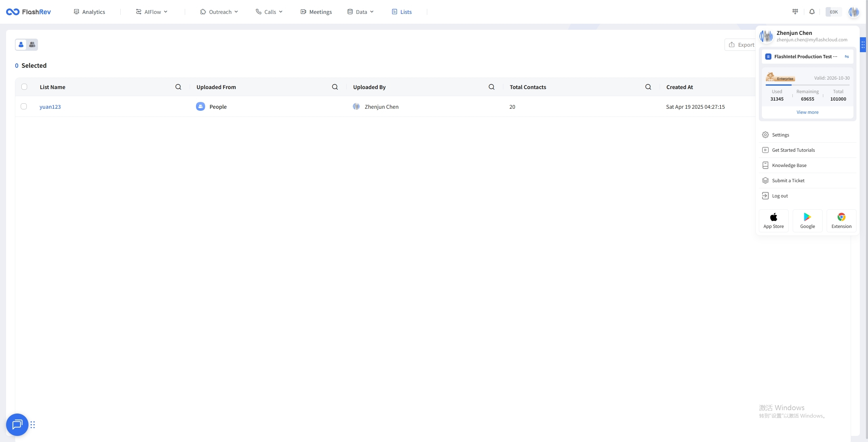The height and width of the screenshot is (442, 868).
Task: Expand the Outreach dropdown
Action: pyautogui.click(x=219, y=12)
